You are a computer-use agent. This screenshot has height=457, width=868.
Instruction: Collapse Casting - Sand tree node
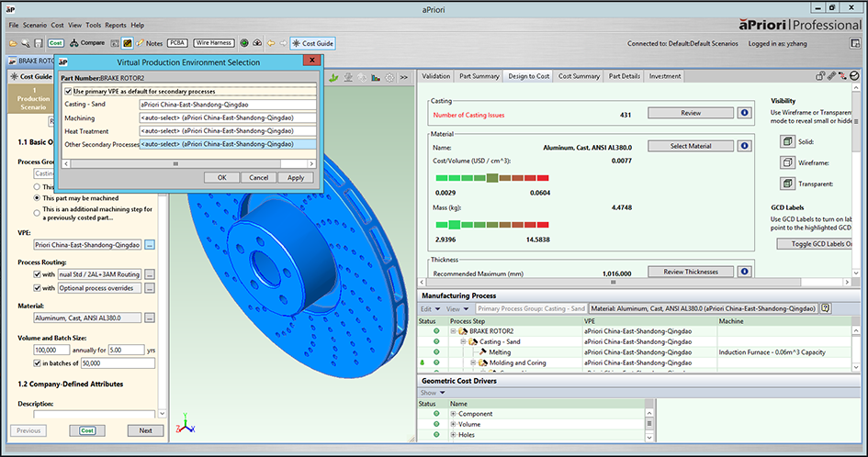click(x=463, y=342)
